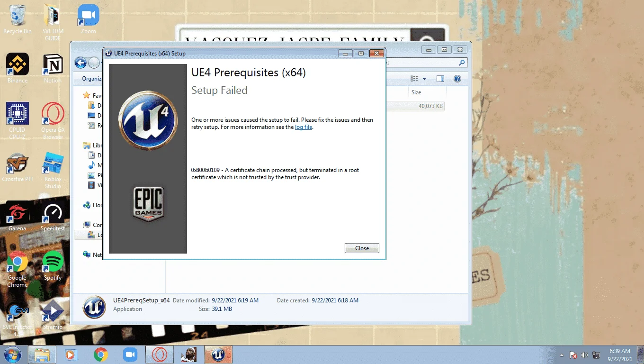644x364 pixels.
Task: Open the portrait photo app on the taskbar
Action: point(189,355)
